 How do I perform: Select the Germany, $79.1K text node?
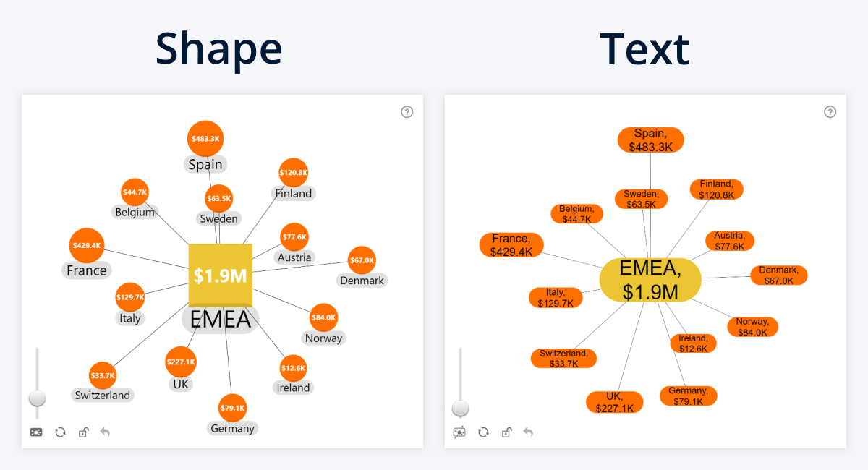688,396
